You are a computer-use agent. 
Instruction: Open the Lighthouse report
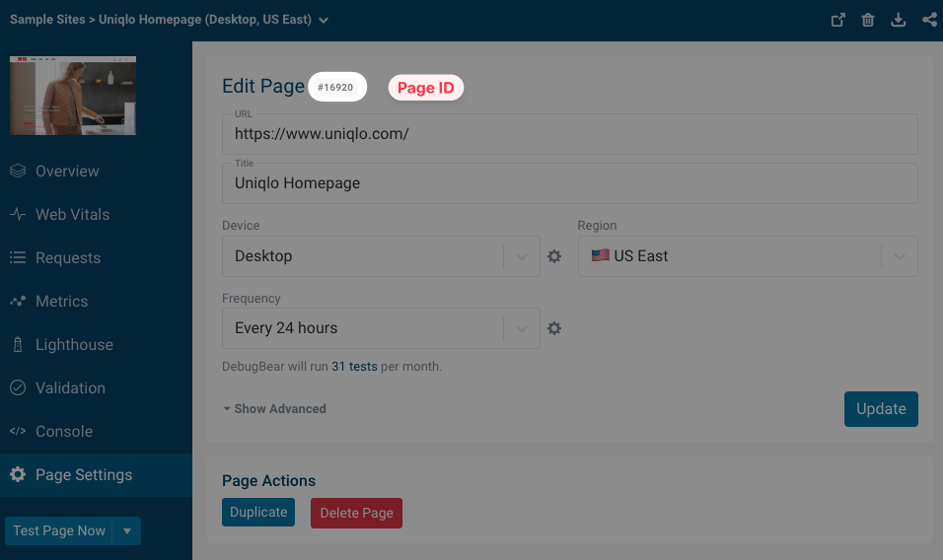(97, 344)
